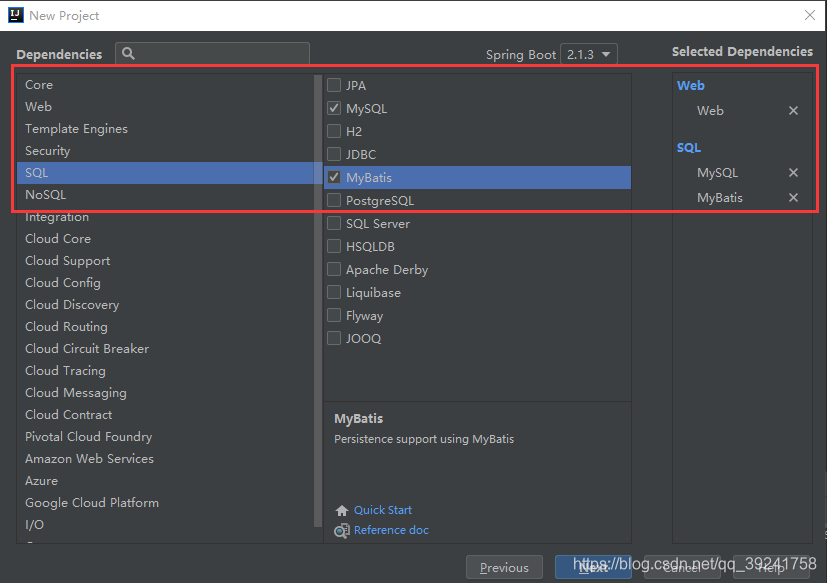The width and height of the screenshot is (827, 583).
Task: Select the Cloud Routing category
Action: point(166,327)
